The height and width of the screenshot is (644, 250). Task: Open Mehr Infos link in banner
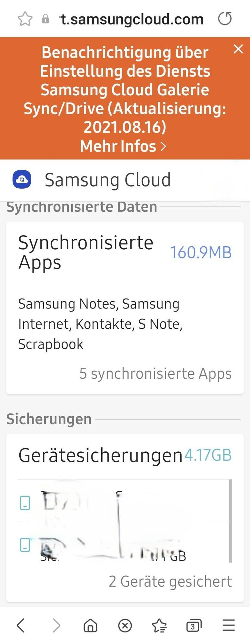pyautogui.click(x=123, y=146)
